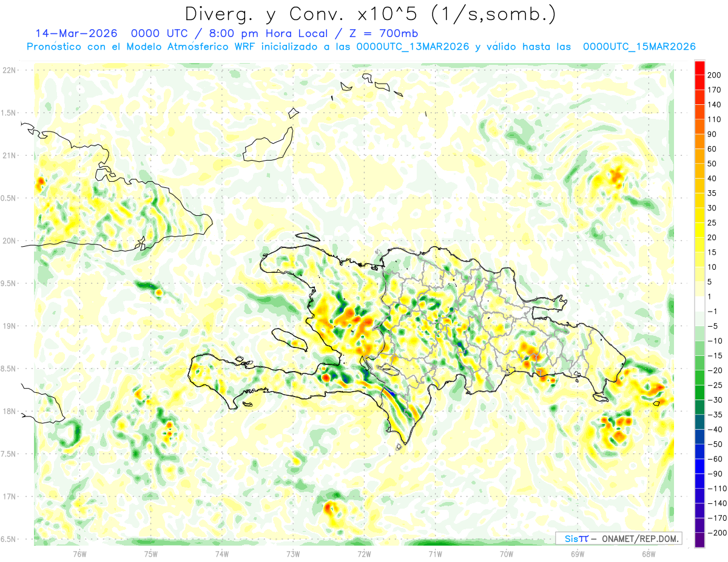Click the "Z = 700mb" pressure level text
This screenshot has width=728, height=562.
click(382, 33)
